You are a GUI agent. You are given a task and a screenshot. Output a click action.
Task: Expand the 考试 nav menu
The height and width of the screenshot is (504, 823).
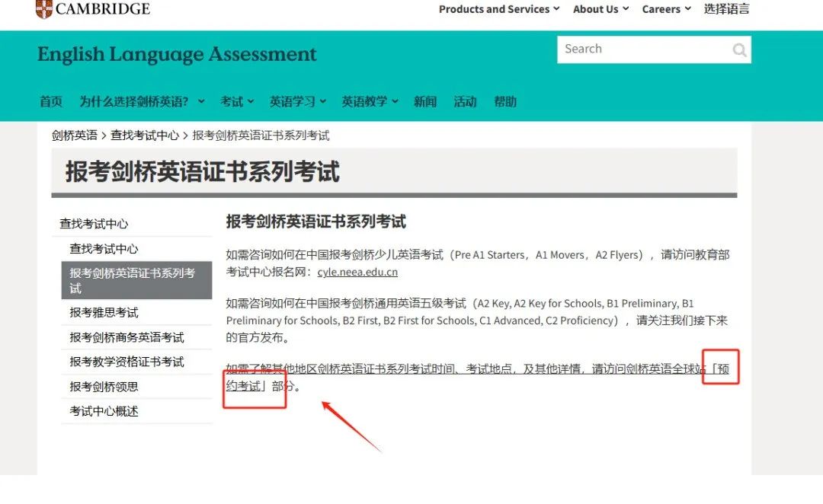(x=237, y=101)
